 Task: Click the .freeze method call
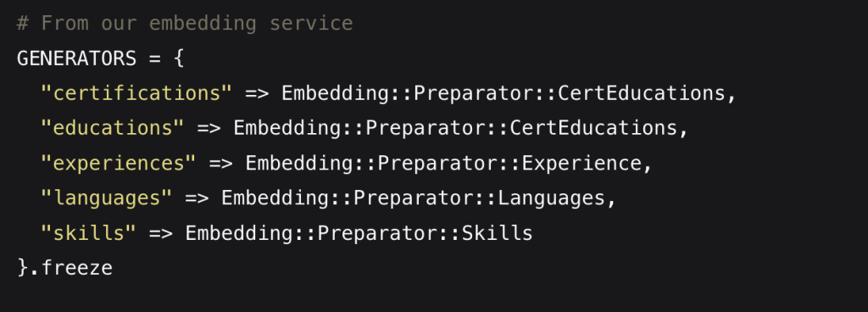70,268
